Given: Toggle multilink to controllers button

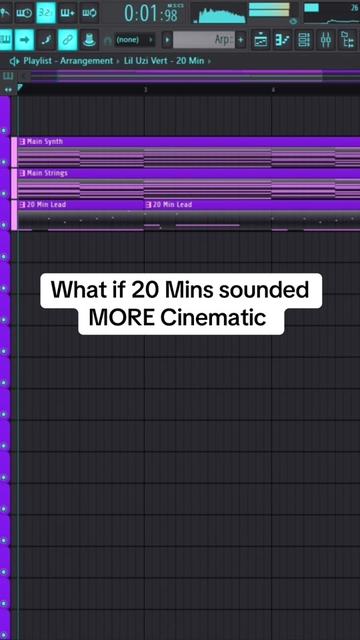Looking at the screenshot, I should pyautogui.click(x=46, y=40).
